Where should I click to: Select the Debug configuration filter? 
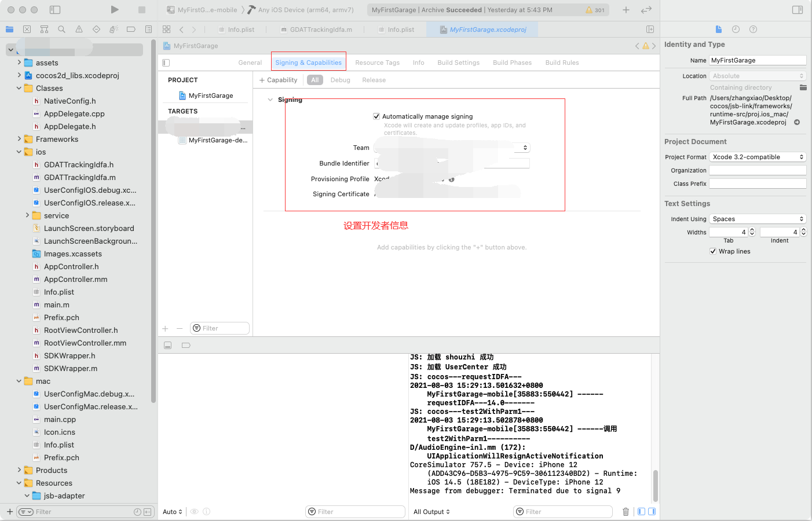point(341,80)
